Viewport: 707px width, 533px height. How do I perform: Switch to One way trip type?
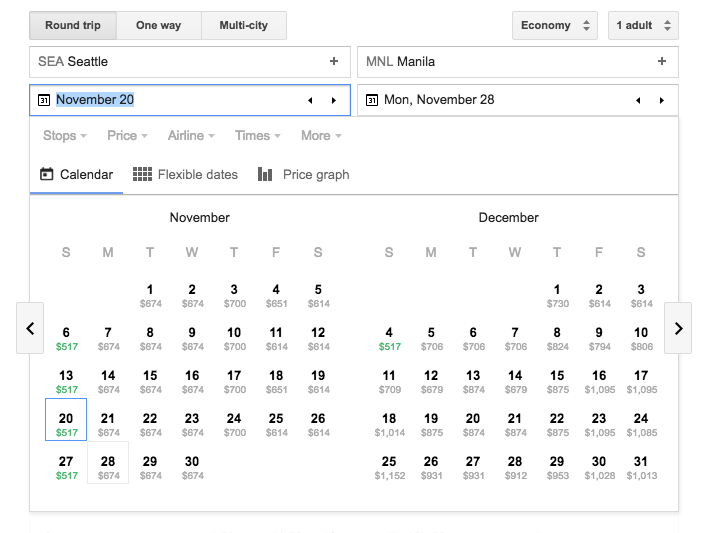pyautogui.click(x=158, y=26)
